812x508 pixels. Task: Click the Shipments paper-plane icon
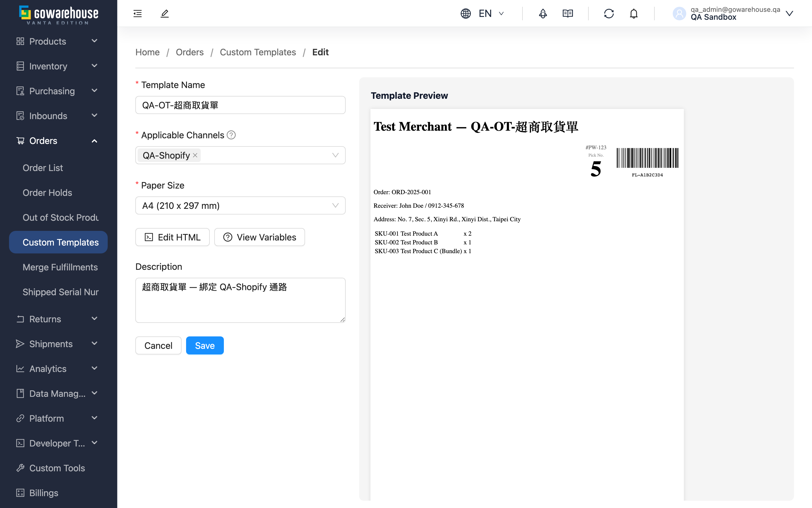coord(20,344)
